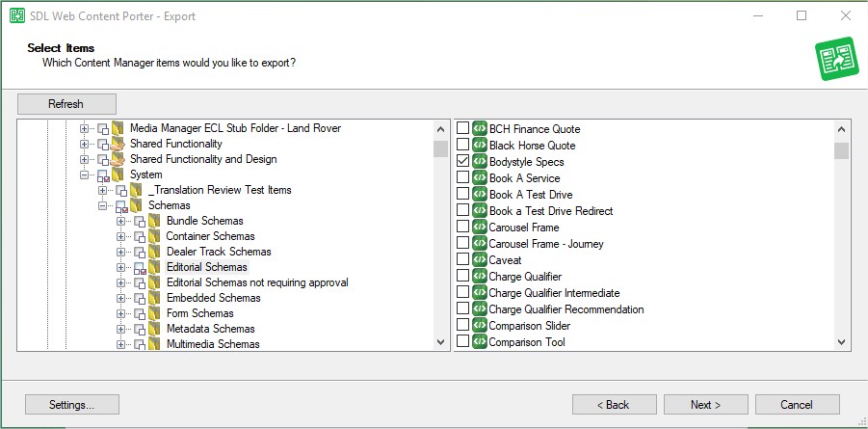Click the tree panel scrollbar down arrow
The height and width of the screenshot is (429, 868).
[440, 342]
